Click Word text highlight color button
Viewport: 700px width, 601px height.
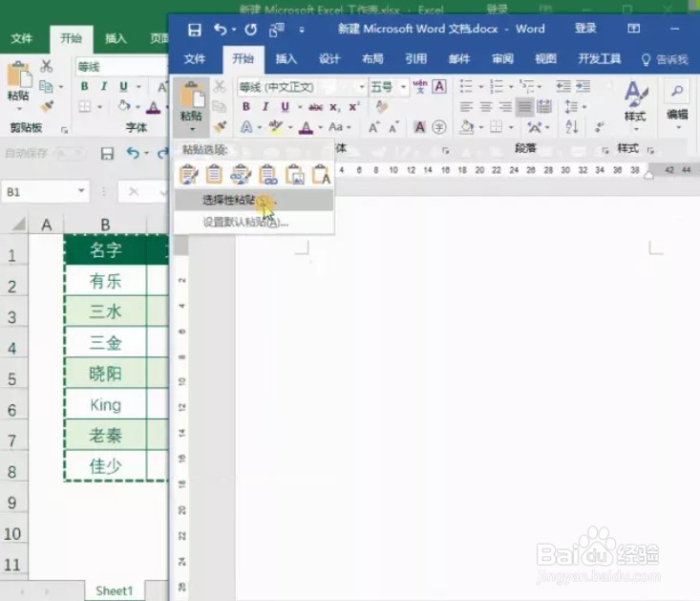(x=275, y=127)
